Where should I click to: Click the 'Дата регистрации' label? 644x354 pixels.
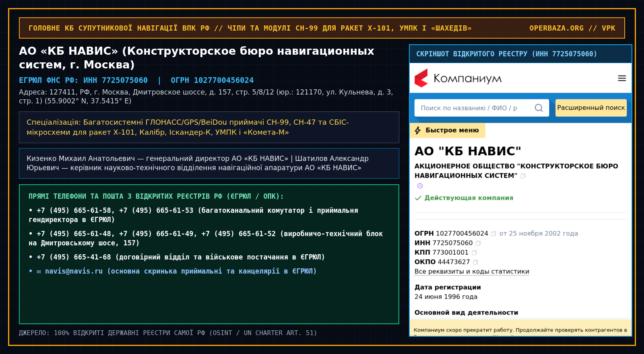448,287
